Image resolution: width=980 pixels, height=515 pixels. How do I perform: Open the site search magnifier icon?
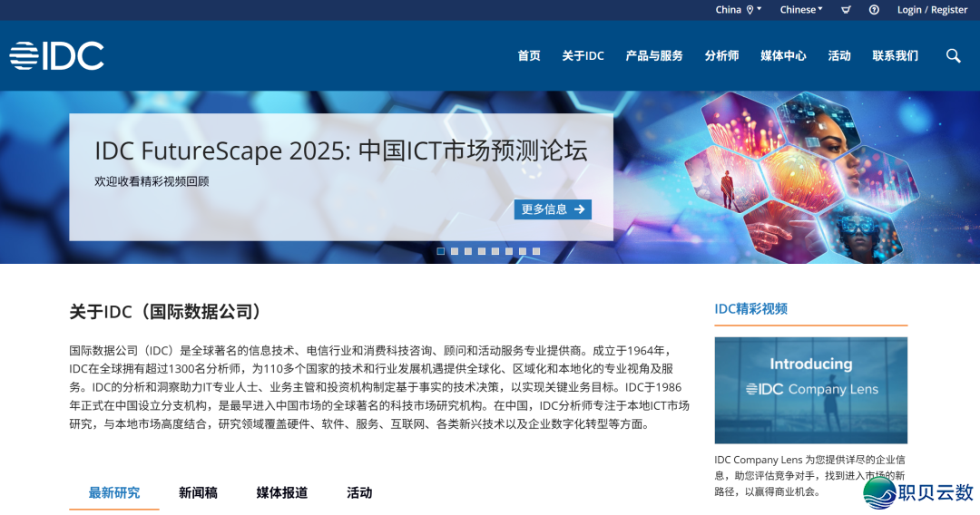(x=953, y=55)
